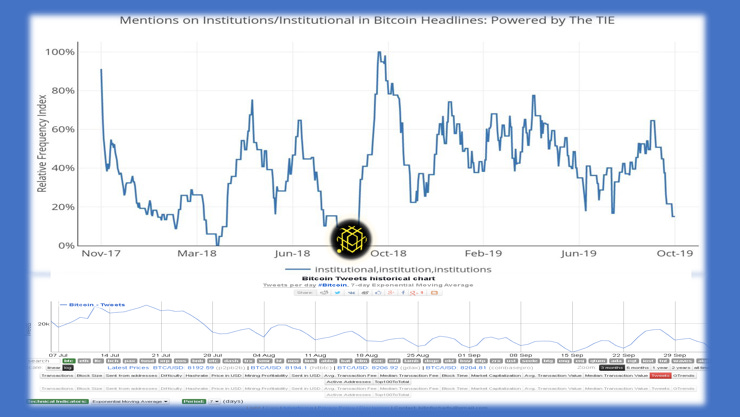Toggle the Bitcoin - Tweets legend entry
The height and width of the screenshot is (417, 740).
coord(92,305)
